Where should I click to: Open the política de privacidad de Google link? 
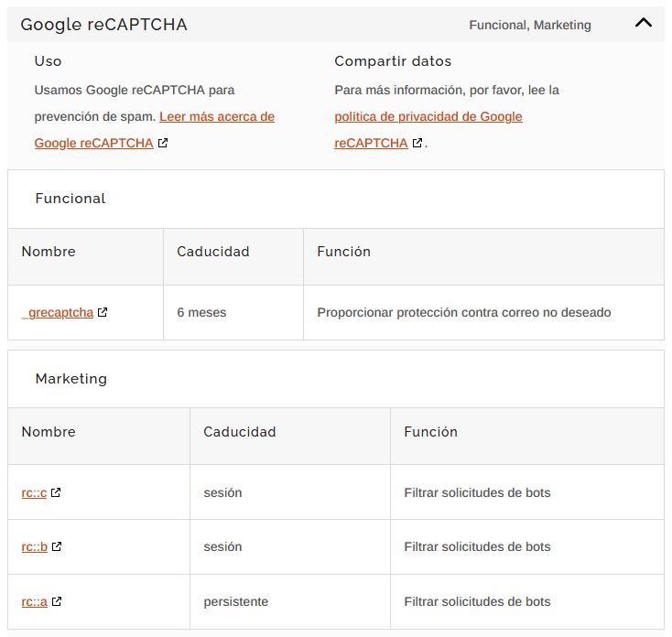tap(428, 117)
